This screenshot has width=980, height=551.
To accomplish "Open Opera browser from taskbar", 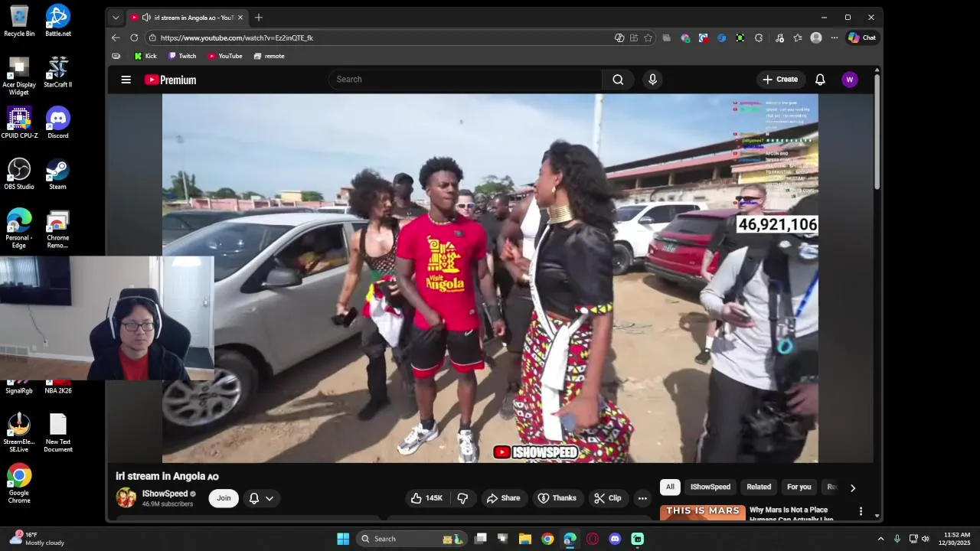I will 593,539.
